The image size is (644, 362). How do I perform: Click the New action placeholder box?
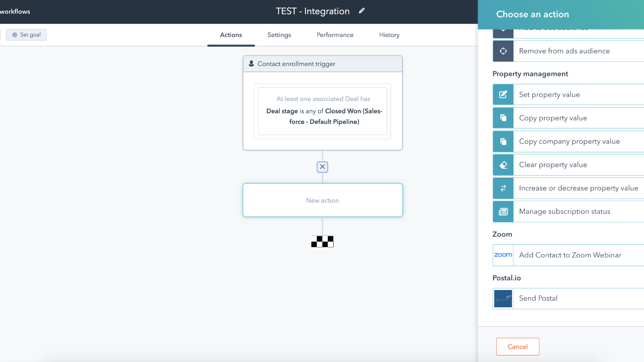pyautogui.click(x=322, y=200)
